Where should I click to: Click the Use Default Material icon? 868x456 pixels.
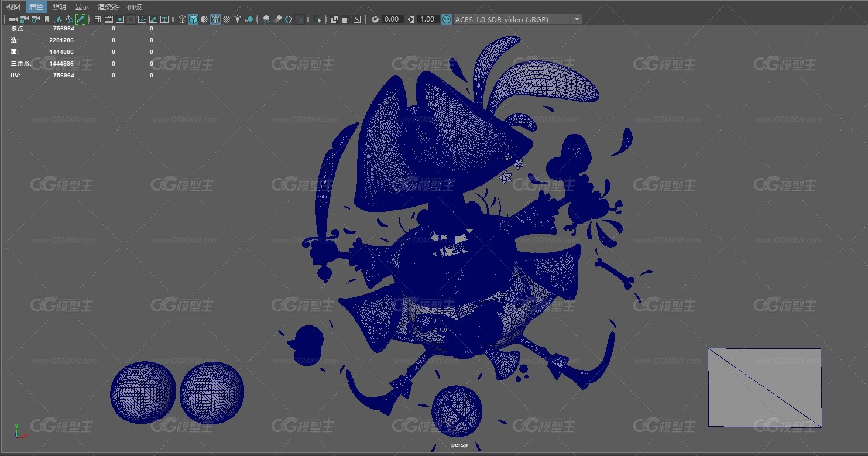[204, 19]
